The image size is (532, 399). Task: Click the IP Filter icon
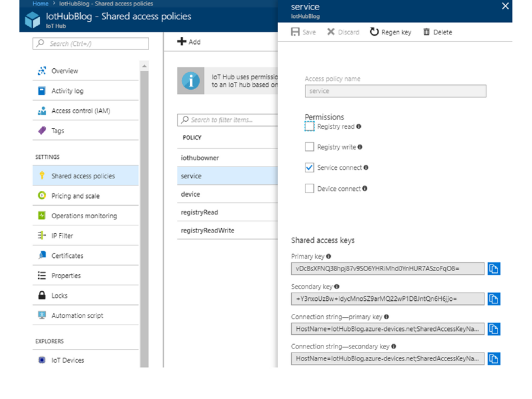42,235
